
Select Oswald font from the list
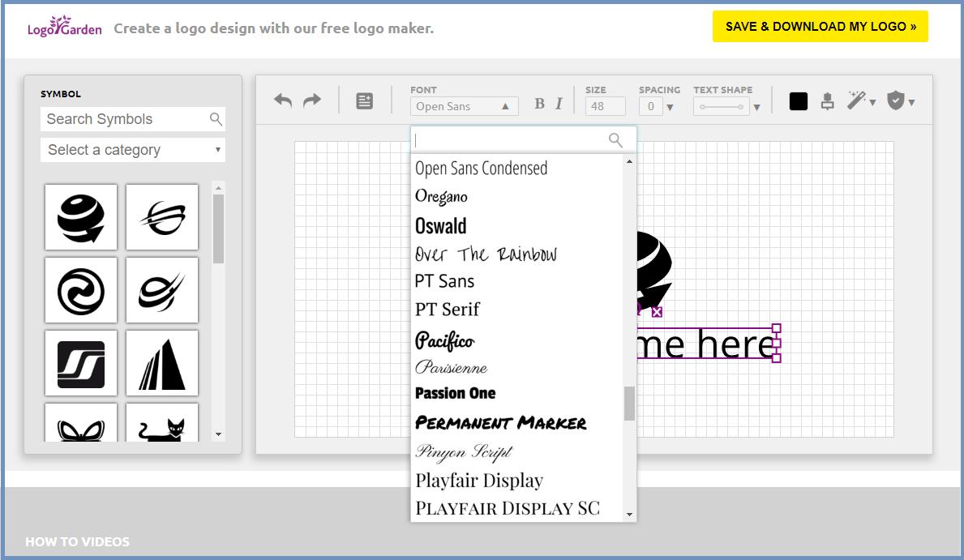[441, 225]
